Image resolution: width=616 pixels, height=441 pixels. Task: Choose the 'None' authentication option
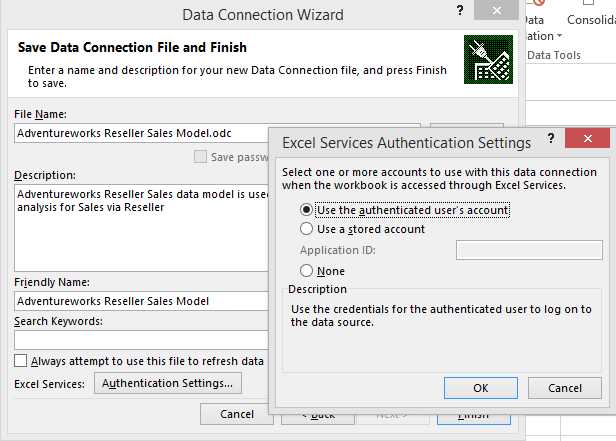[x=306, y=271]
